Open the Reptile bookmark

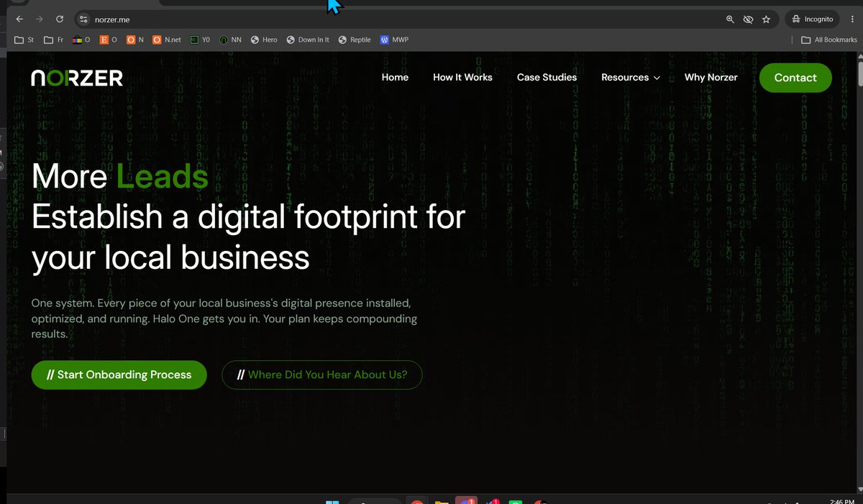coord(355,40)
